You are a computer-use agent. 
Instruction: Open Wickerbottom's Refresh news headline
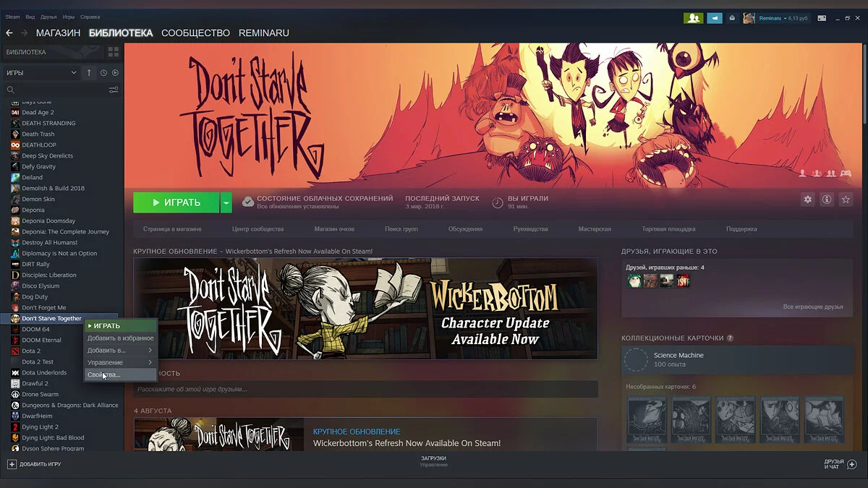click(x=407, y=443)
